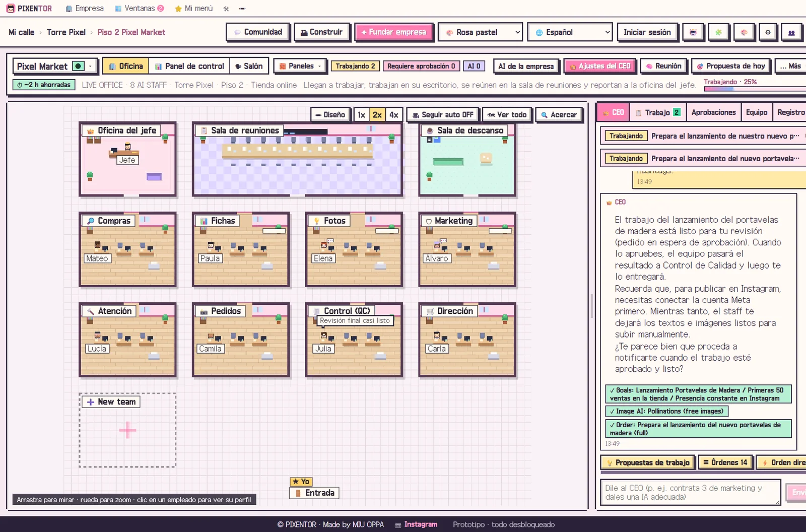Select employee Elena in Fotos room
The width and height of the screenshot is (806, 532).
(324, 246)
